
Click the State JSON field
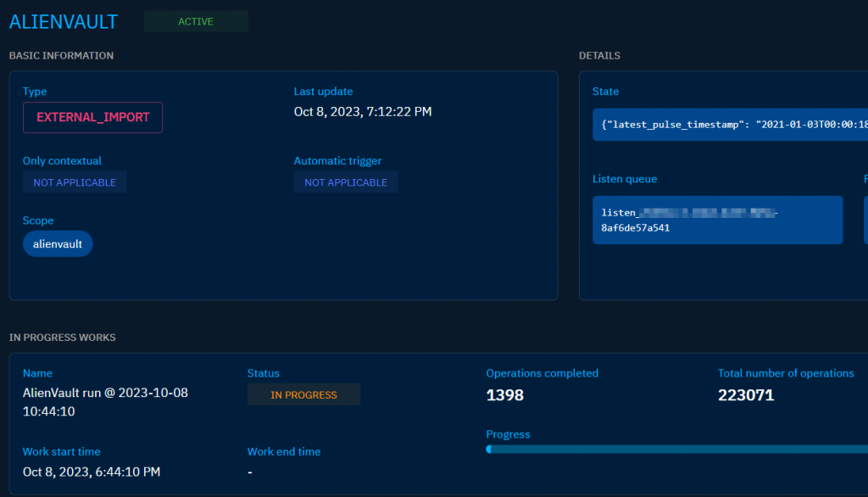730,125
